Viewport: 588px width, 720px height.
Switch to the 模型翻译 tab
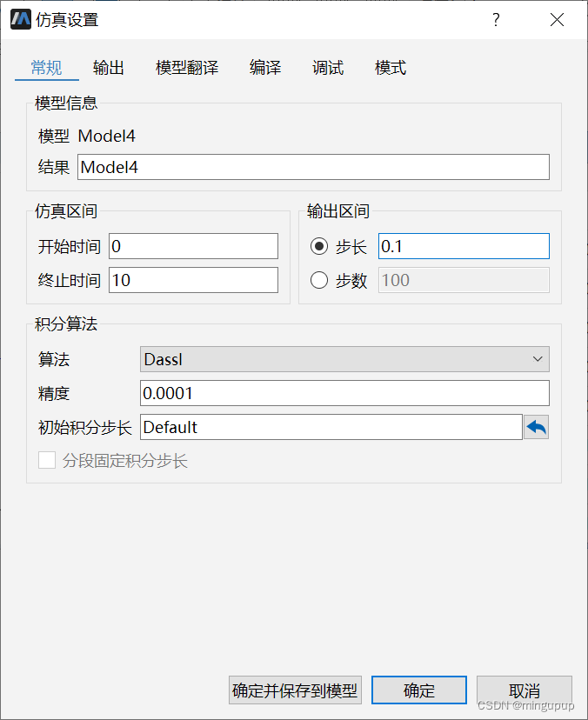pos(187,68)
